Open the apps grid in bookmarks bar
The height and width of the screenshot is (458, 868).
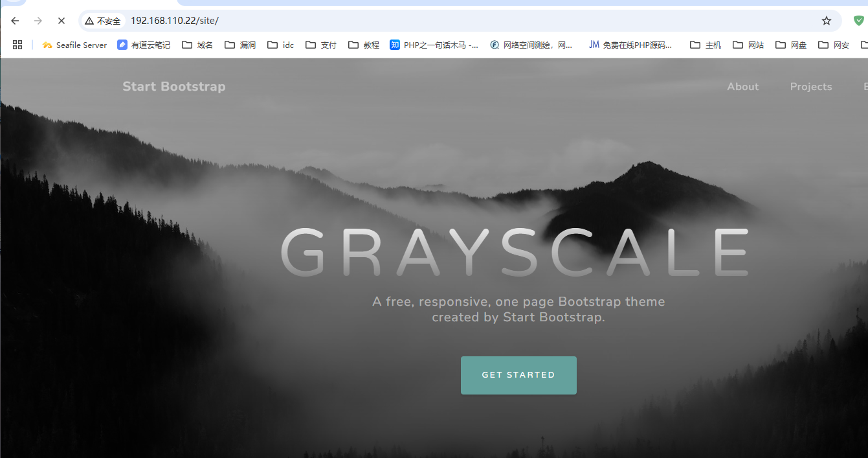pos(17,45)
